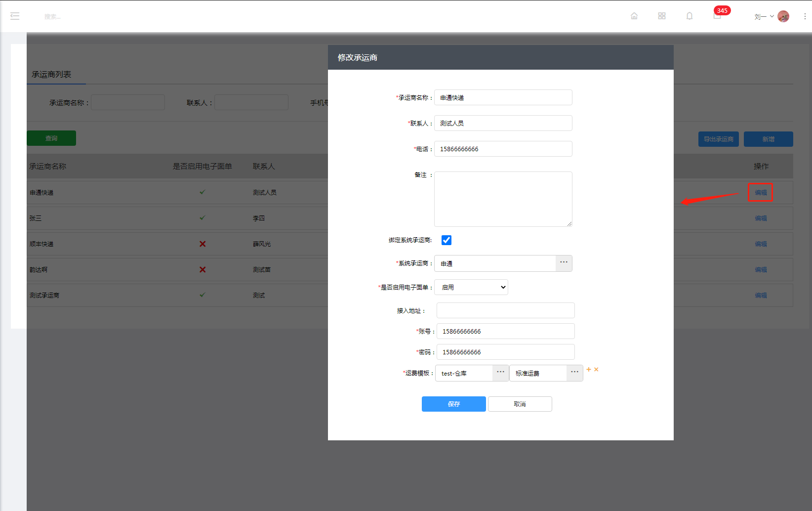The height and width of the screenshot is (511, 812).
Task: Click 编辑 link for 张三 row
Action: coord(761,218)
